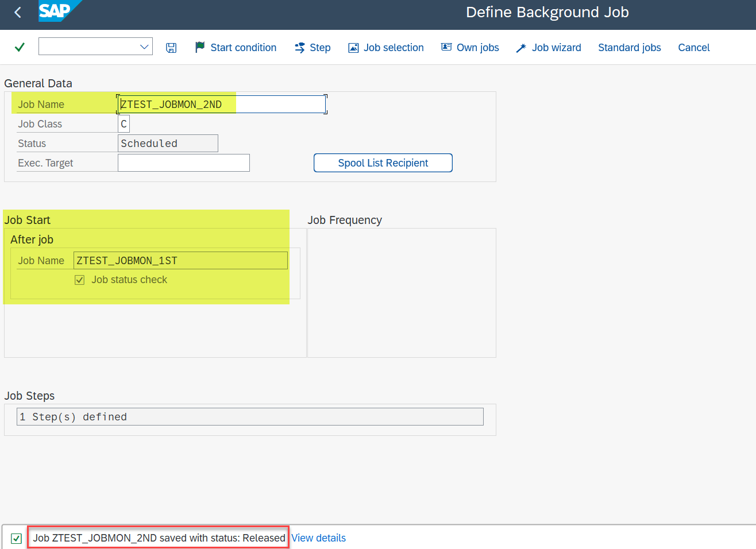Click the 'General Data' heading
The height and width of the screenshot is (549, 756).
point(38,83)
